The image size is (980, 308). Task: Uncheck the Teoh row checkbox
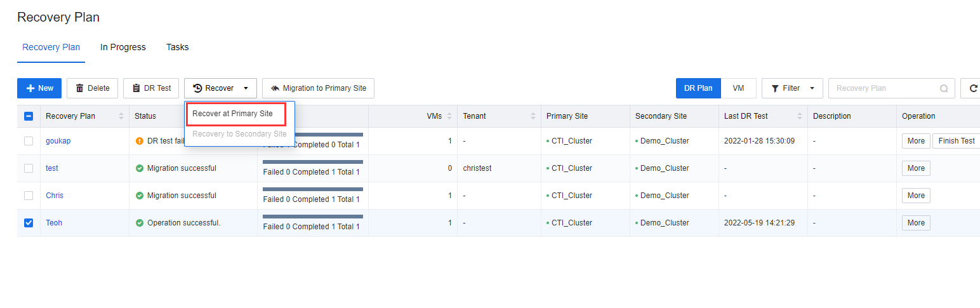pos(29,223)
